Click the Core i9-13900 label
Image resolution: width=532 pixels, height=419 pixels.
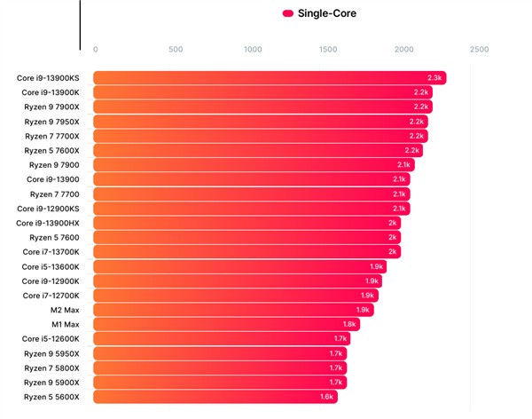[x=53, y=179]
